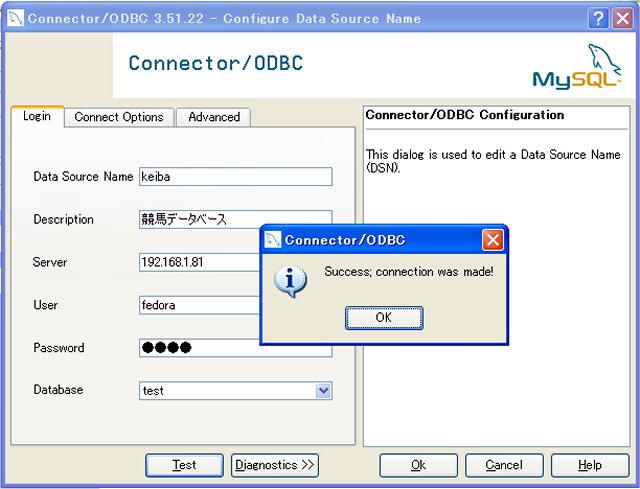Click the Password label
The width and height of the screenshot is (640, 489).
tap(59, 348)
